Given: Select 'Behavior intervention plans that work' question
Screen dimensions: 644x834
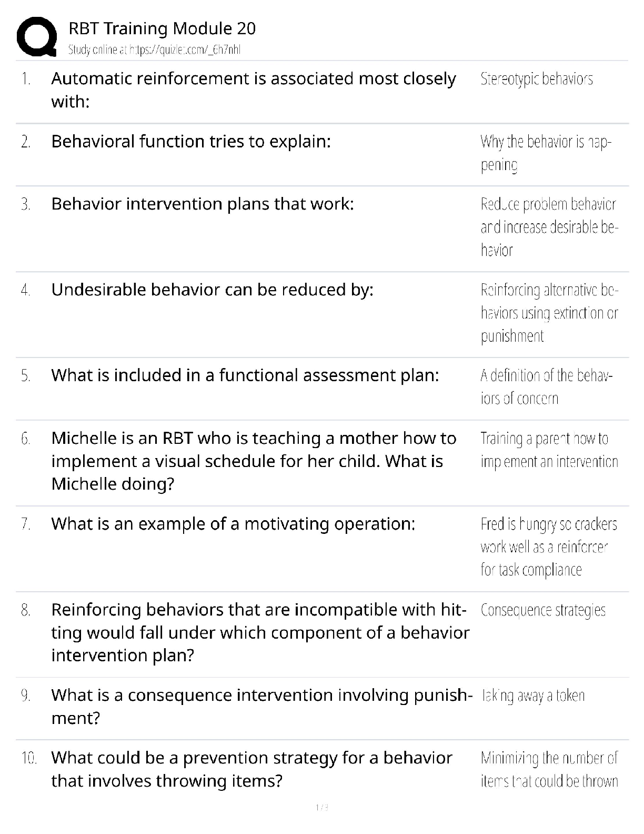Looking at the screenshot, I should 203,204.
